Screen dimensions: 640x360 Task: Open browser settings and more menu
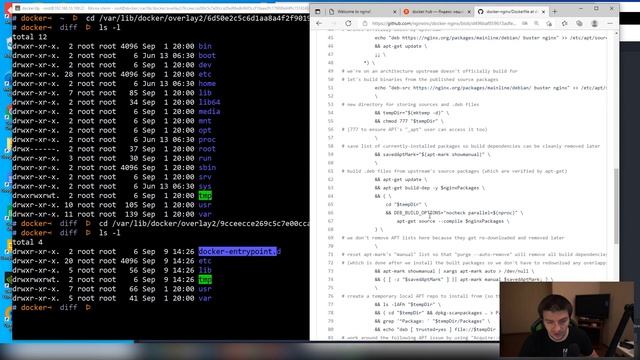point(610,24)
